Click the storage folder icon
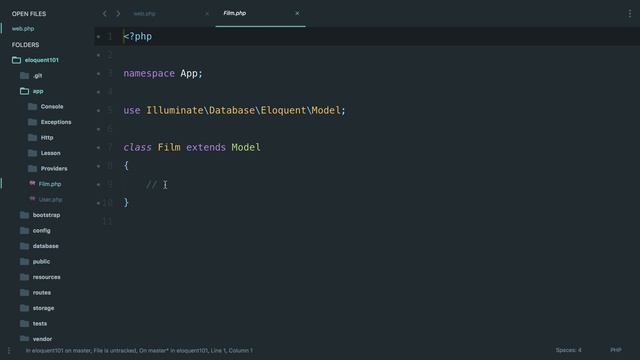This screenshot has width=640, height=360. pyautogui.click(x=24, y=308)
